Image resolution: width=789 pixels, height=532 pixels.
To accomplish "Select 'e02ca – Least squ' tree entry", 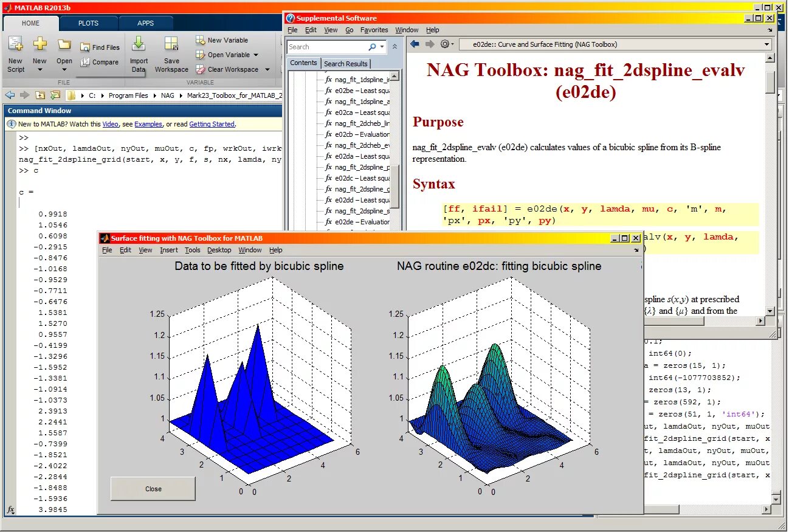I will coord(362,112).
